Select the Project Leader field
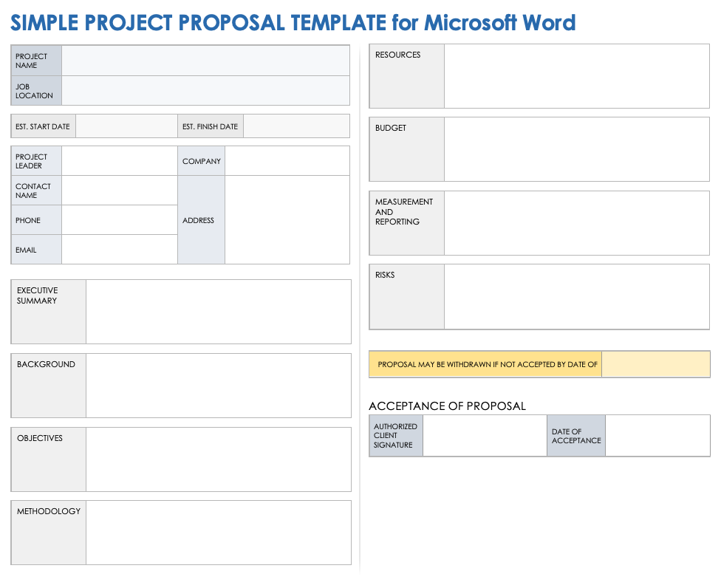This screenshot has height=588, width=721. pyautogui.click(x=120, y=161)
